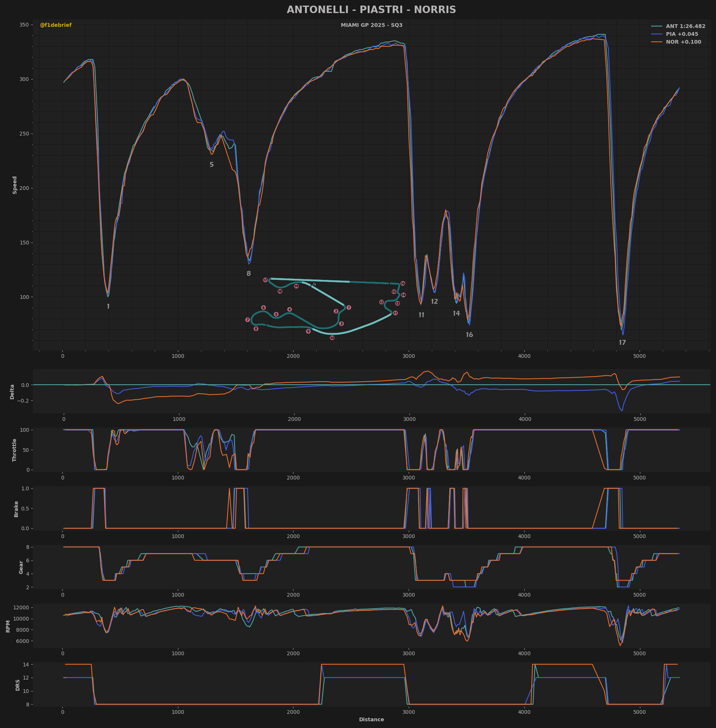Select the turn 11 marker on the track map
The image size is (716, 728).
395,313
